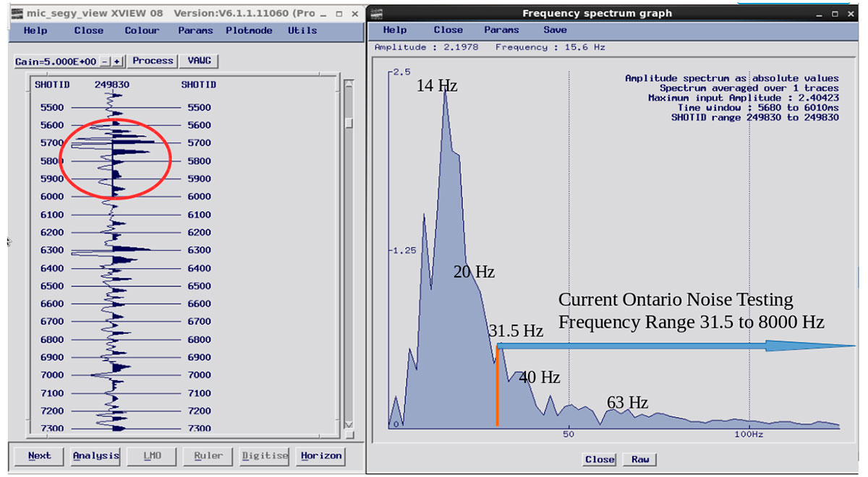The width and height of the screenshot is (868, 477).
Task: Click the VAWG button
Action: pos(199,61)
